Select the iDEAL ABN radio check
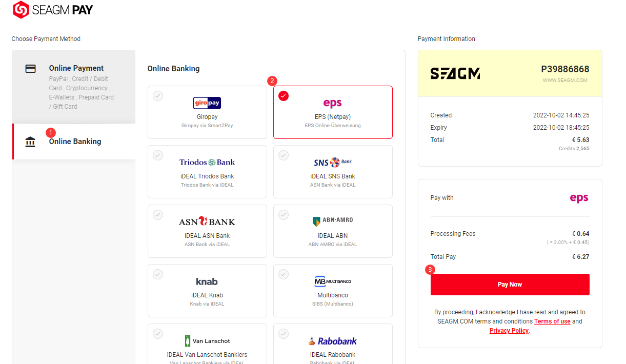The width and height of the screenshot is (626, 364). (x=284, y=215)
